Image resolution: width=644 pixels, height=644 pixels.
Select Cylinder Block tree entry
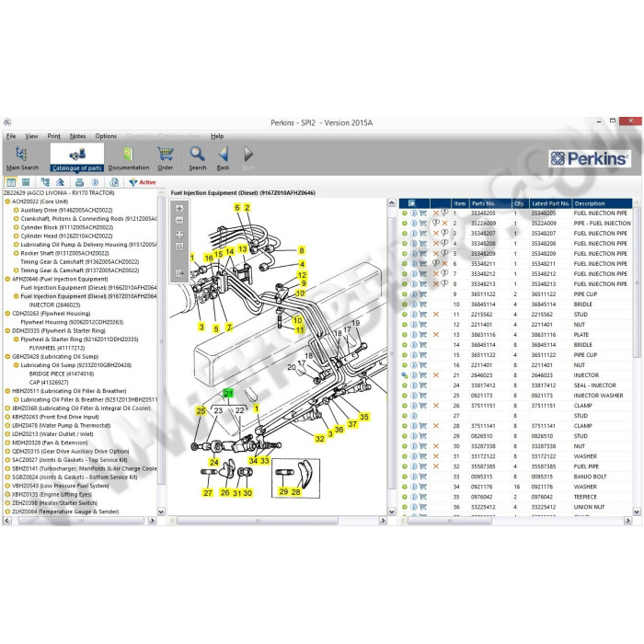pos(66,227)
